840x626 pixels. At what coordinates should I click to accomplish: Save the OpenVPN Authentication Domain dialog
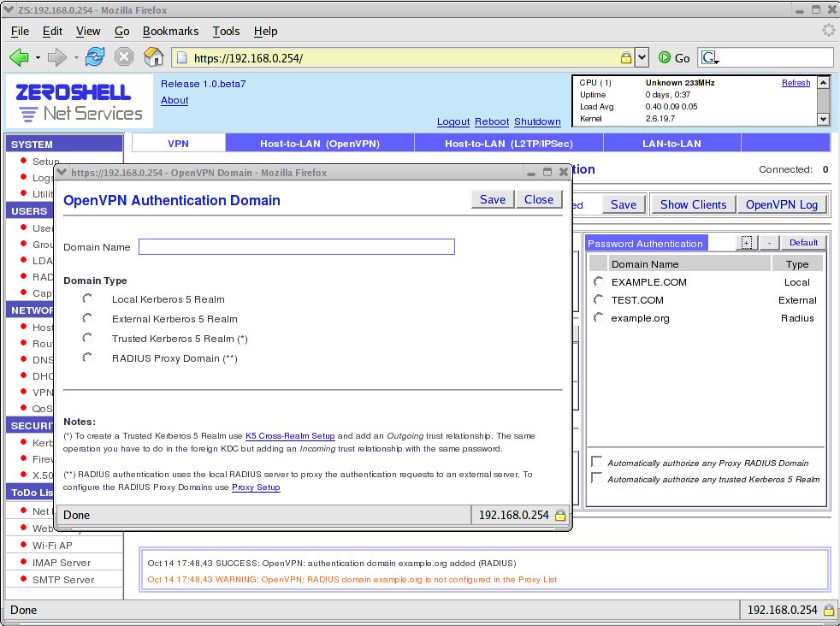point(493,199)
